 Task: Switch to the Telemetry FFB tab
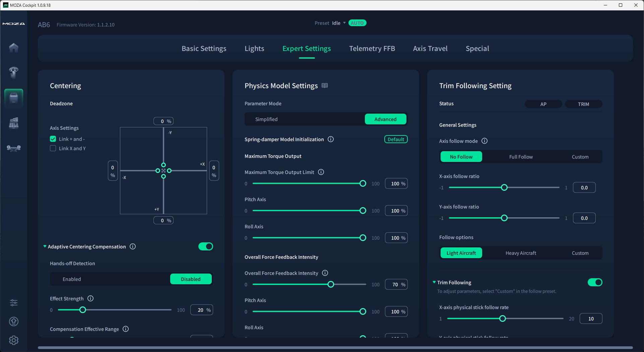point(372,48)
